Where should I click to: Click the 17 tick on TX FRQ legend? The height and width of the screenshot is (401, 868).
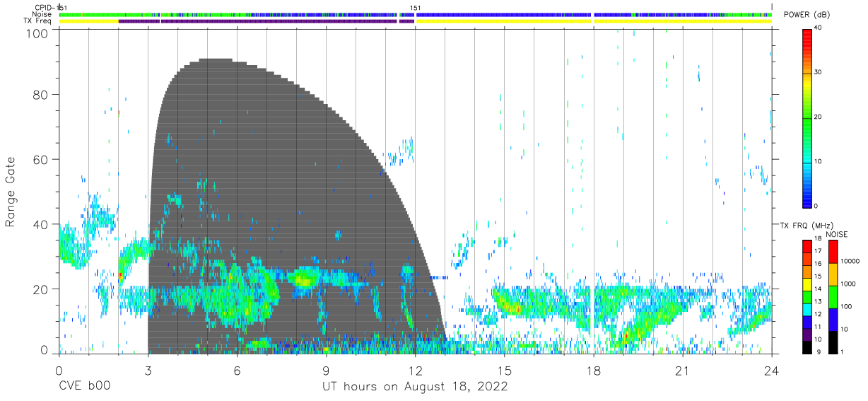(x=819, y=251)
